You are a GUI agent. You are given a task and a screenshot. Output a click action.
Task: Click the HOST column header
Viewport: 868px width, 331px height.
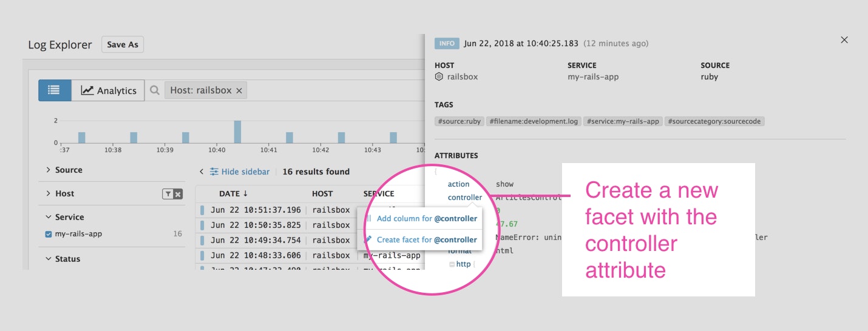(322, 194)
